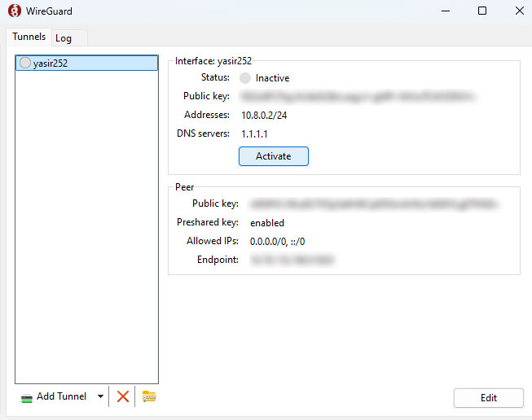
Task: Click the blurred Endpoint value
Action: 292,260
